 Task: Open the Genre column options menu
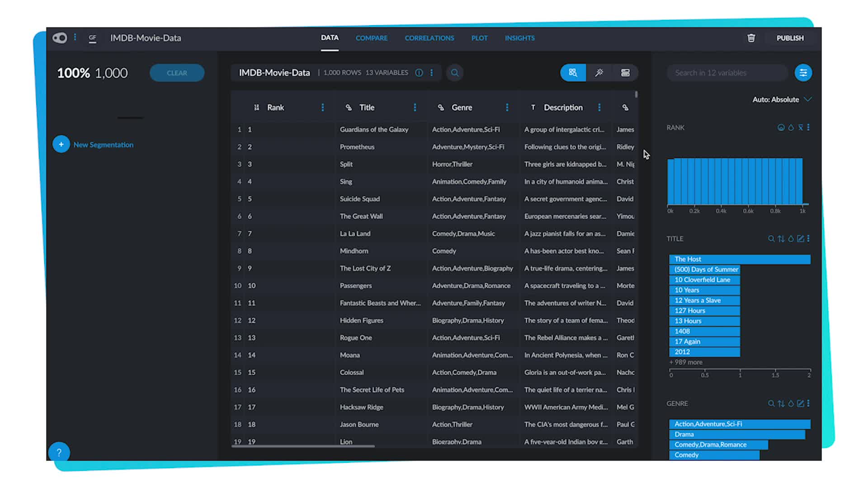[x=507, y=108]
